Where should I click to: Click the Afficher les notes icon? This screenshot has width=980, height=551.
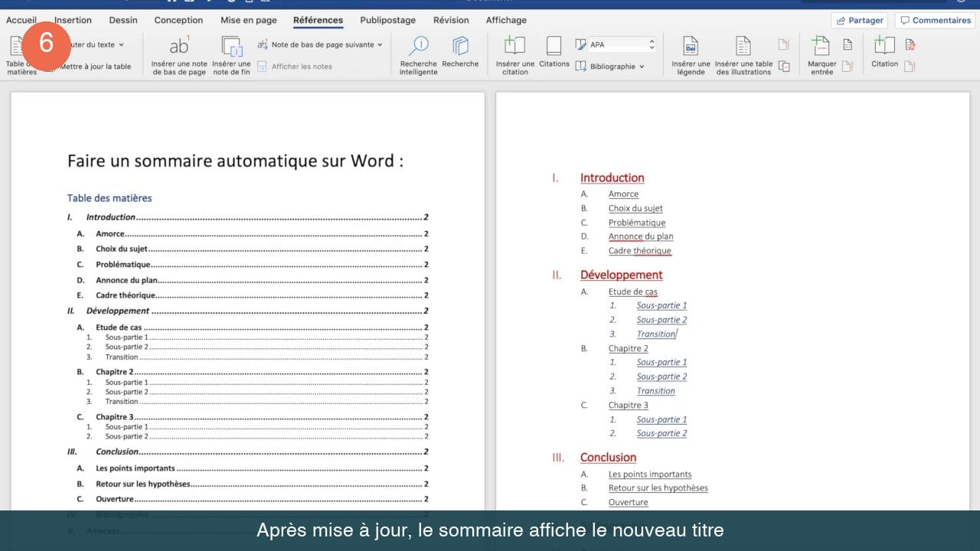tap(263, 67)
